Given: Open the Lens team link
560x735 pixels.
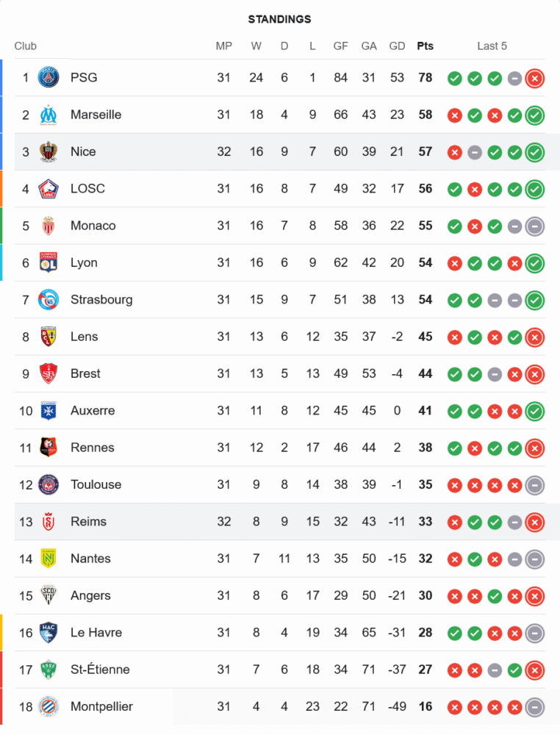Looking at the screenshot, I should click(x=84, y=337).
